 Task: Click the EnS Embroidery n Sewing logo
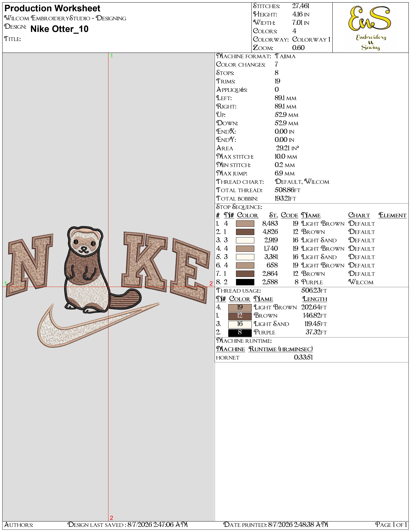[370, 28]
